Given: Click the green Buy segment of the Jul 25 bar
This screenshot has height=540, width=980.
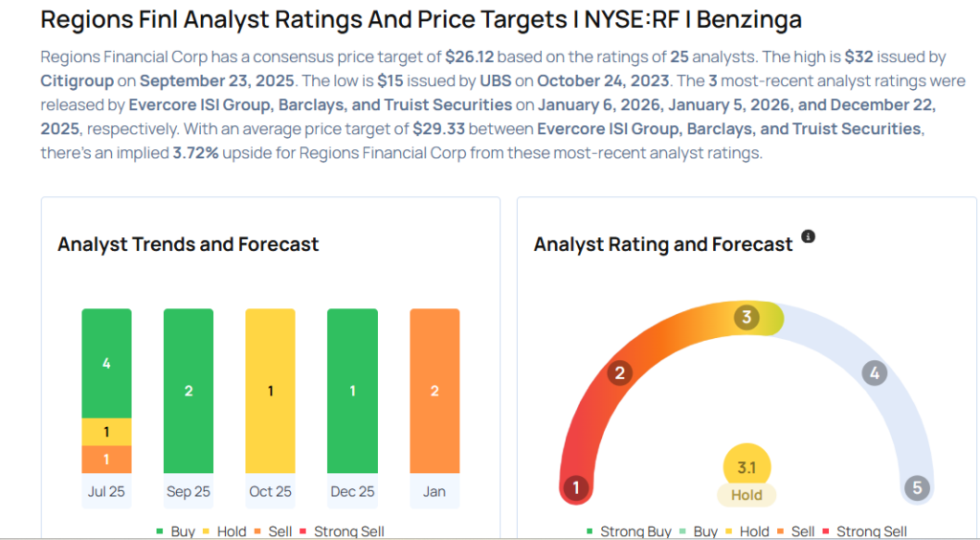Looking at the screenshot, I should click(x=106, y=363).
